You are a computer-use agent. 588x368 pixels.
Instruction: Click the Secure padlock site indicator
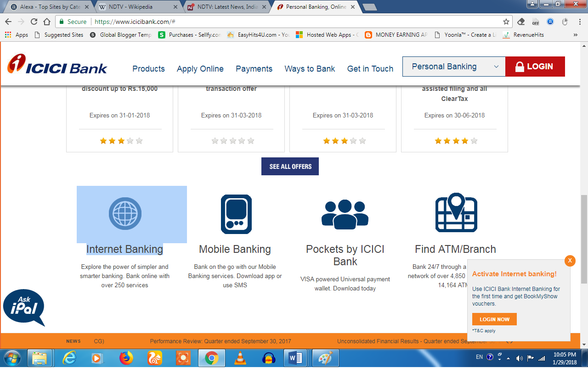coord(72,22)
